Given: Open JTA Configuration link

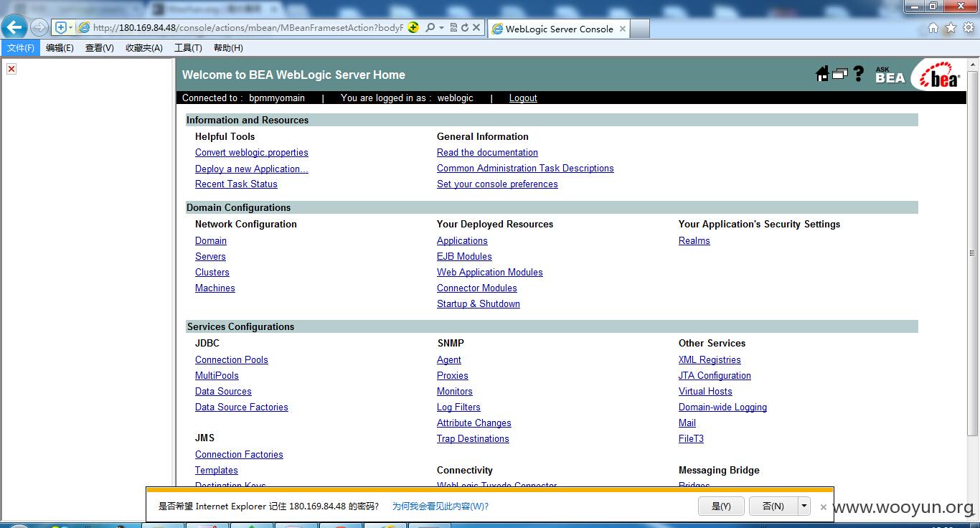Looking at the screenshot, I should (x=715, y=376).
